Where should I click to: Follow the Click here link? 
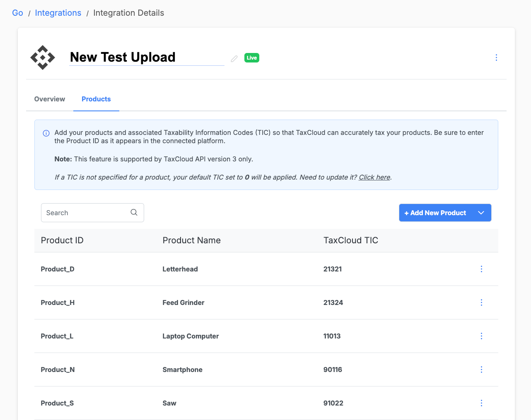374,177
